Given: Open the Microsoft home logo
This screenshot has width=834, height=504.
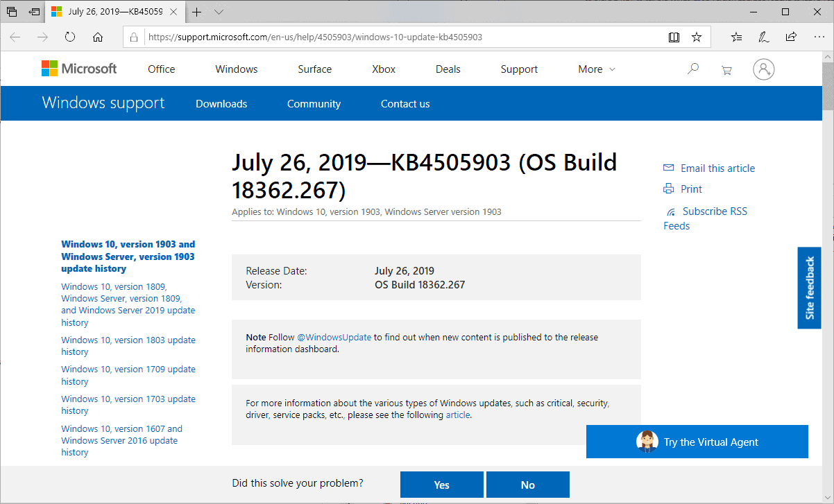Looking at the screenshot, I should (78, 68).
